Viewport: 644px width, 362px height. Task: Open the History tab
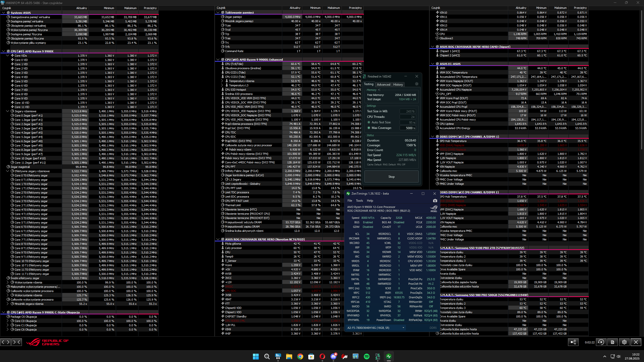point(398,85)
